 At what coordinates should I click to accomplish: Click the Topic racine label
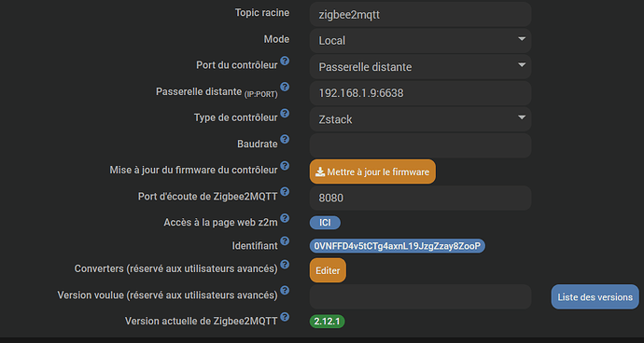pyautogui.click(x=262, y=13)
